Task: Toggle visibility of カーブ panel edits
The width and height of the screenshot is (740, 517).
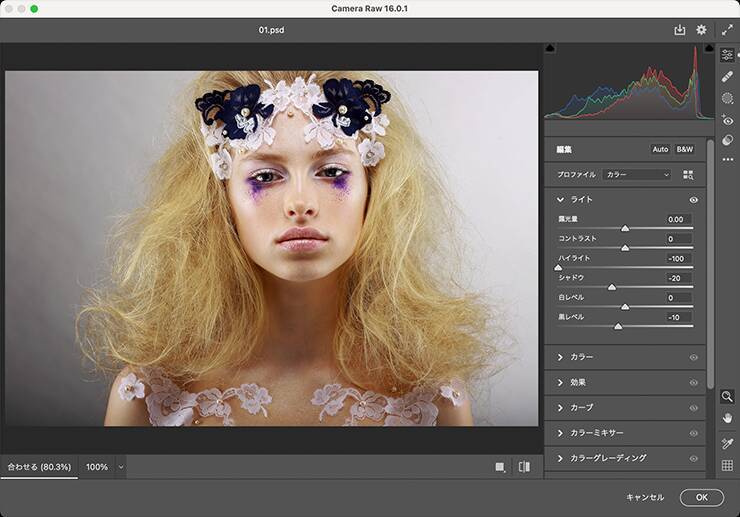Action: (x=693, y=408)
